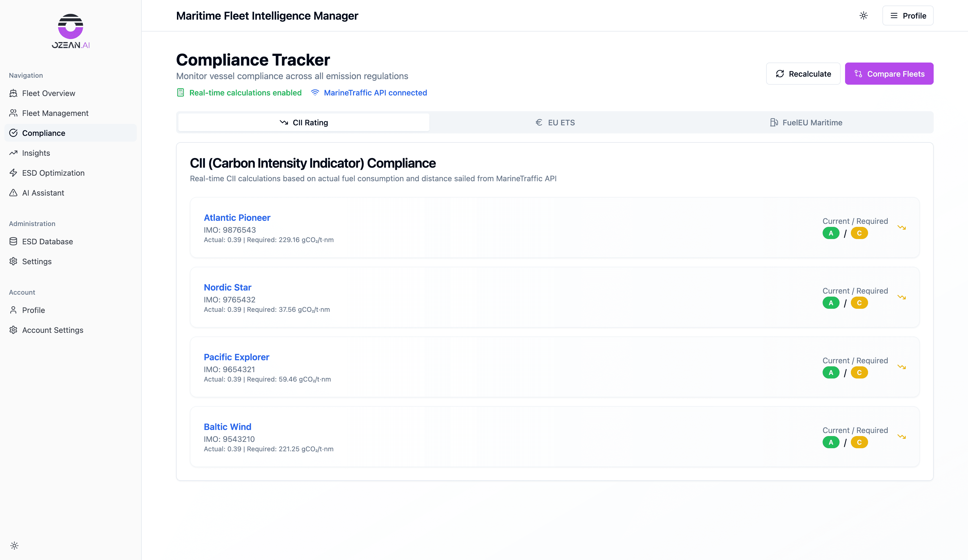Switch to the FuelEU Maritime tab

click(x=806, y=123)
